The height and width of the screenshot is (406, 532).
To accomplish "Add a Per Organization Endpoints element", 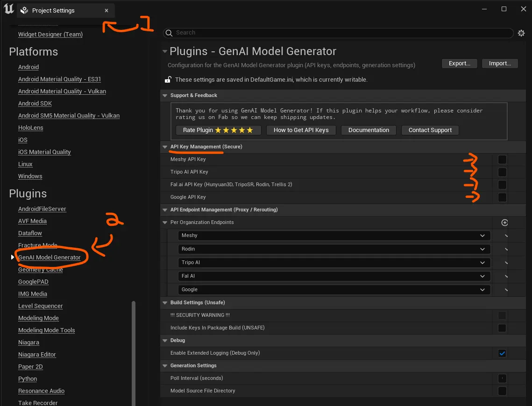I will coord(504,223).
